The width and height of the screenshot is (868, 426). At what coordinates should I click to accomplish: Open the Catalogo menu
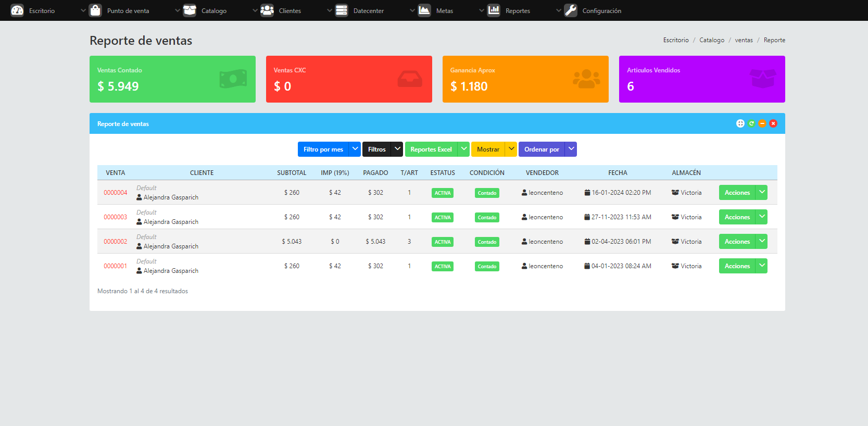(214, 10)
